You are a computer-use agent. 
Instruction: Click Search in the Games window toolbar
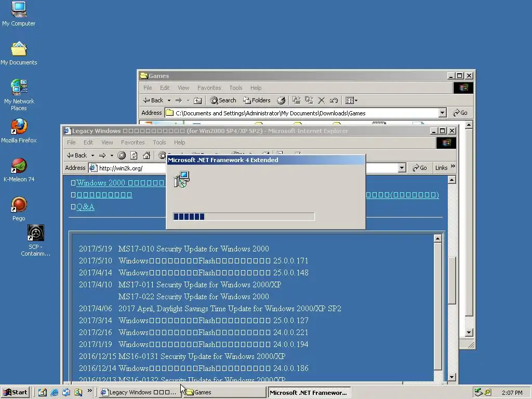[x=223, y=100]
